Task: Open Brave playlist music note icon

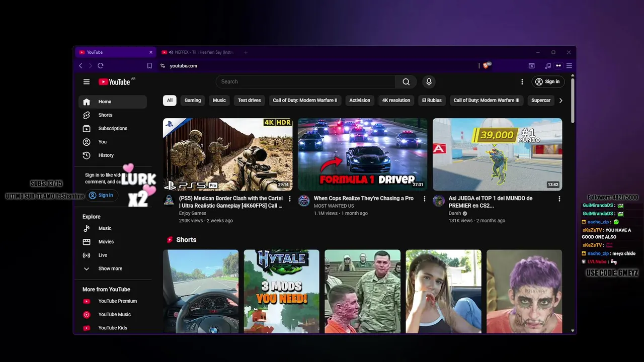Action: tap(548, 66)
